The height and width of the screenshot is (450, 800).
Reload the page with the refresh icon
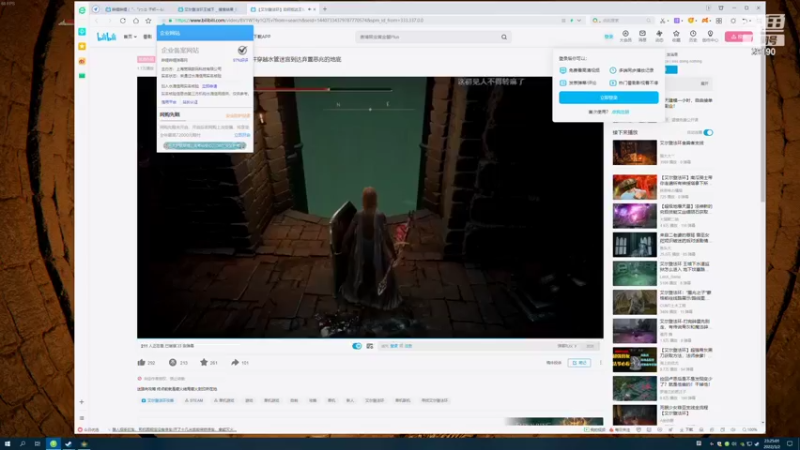click(122, 20)
